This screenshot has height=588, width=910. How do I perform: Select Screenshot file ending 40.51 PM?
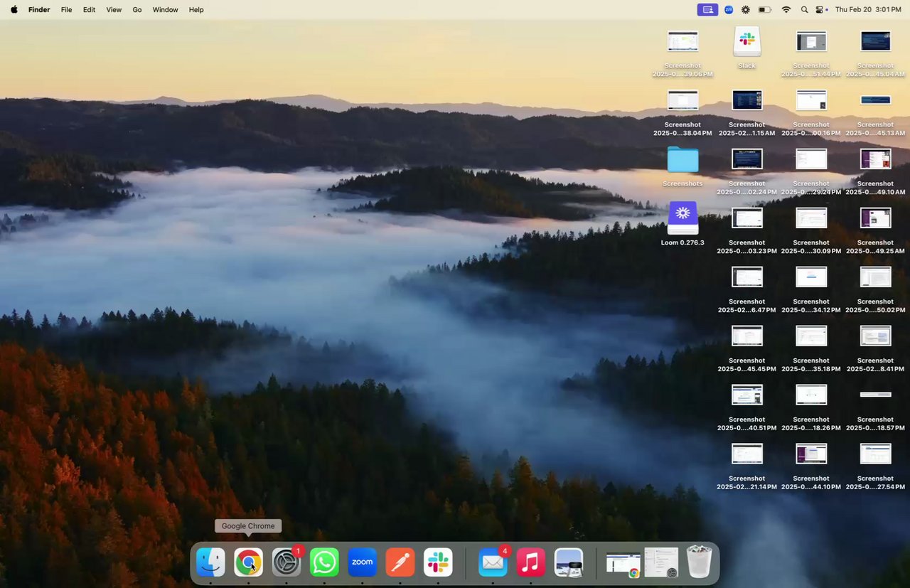[746, 395]
